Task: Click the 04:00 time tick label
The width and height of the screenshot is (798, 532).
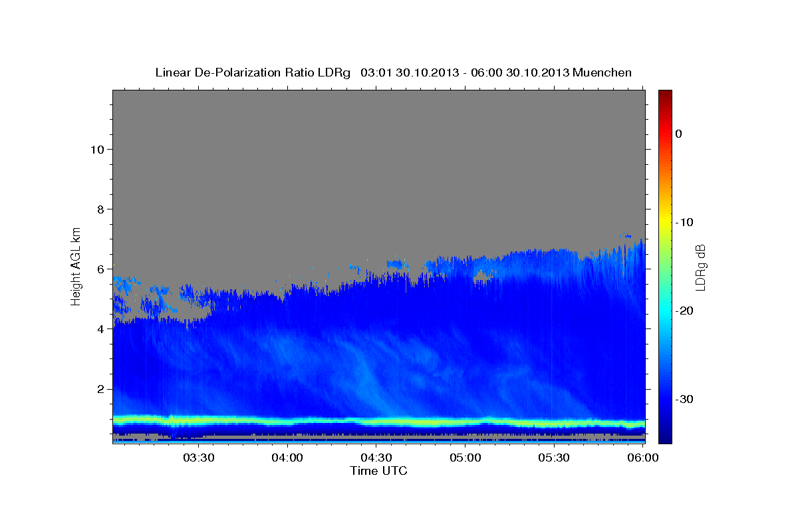Action: tap(287, 458)
